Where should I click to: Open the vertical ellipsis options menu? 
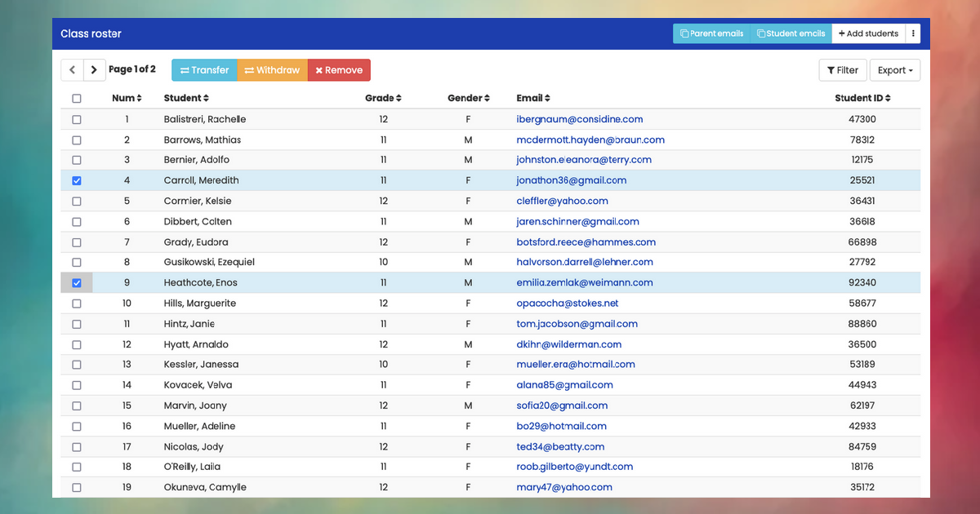click(914, 33)
